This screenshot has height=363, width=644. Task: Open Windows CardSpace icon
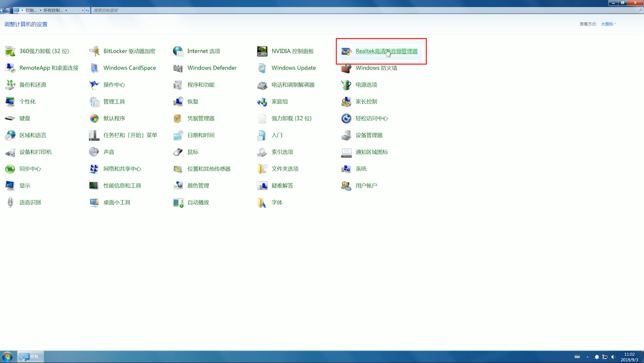(x=94, y=68)
